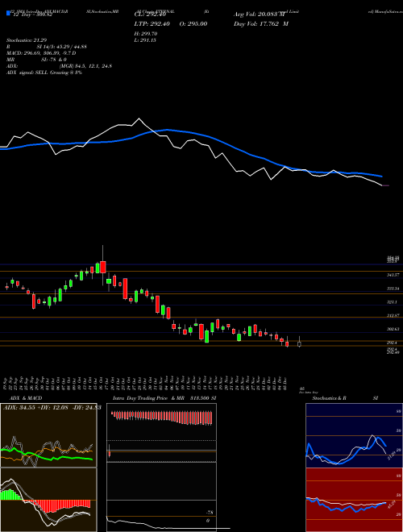The height and width of the screenshot is (532, 403).
Task: Click the '-78' label in the MRSI panel
Action: point(209,513)
